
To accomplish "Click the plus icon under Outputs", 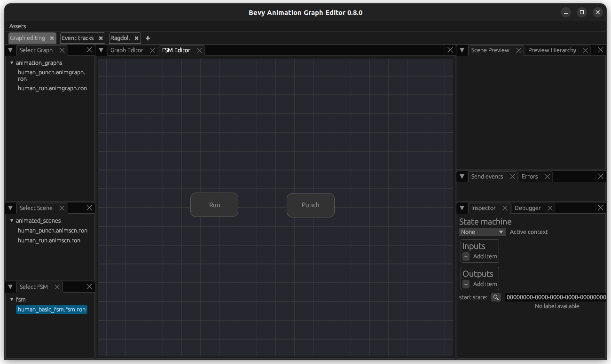I will click(x=466, y=284).
